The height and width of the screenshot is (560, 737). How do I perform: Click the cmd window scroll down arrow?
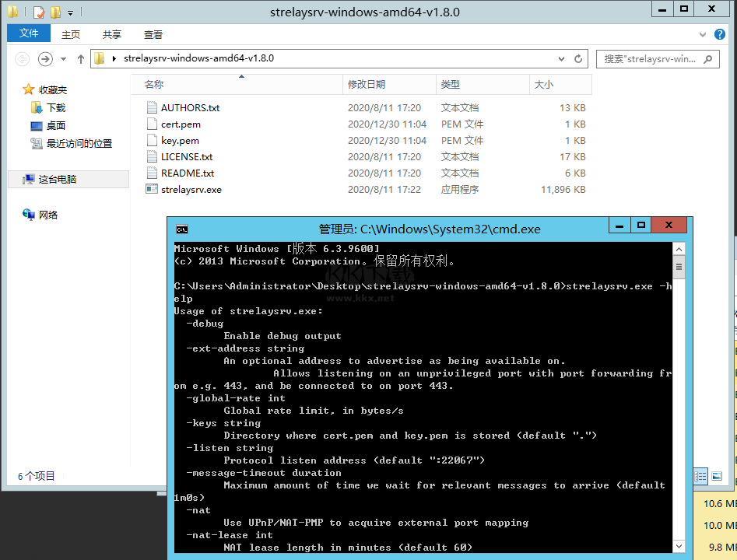tap(679, 548)
